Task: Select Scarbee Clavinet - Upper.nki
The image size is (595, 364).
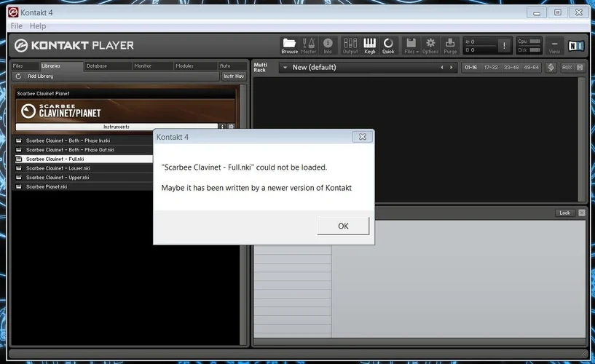Action: (x=84, y=178)
